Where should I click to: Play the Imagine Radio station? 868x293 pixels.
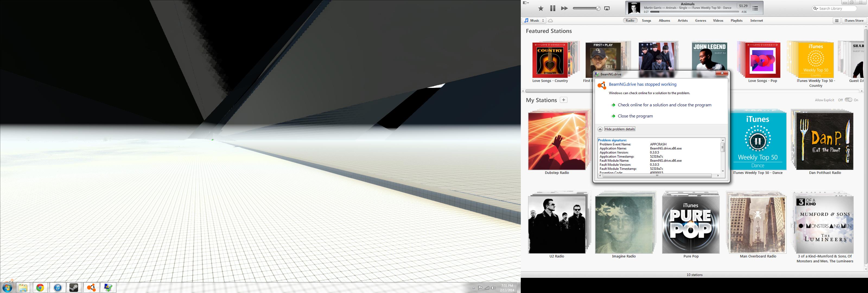coord(624,225)
